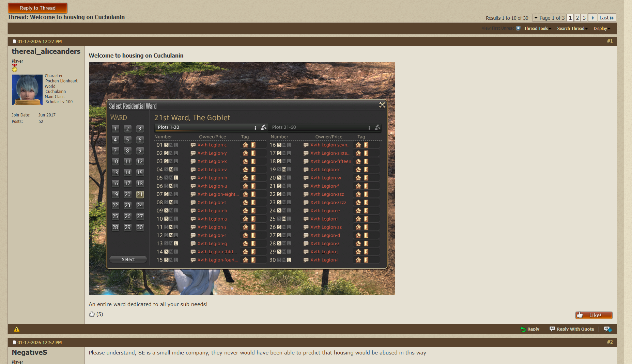Click door tag icon for plot 22

pyautogui.click(x=366, y=194)
